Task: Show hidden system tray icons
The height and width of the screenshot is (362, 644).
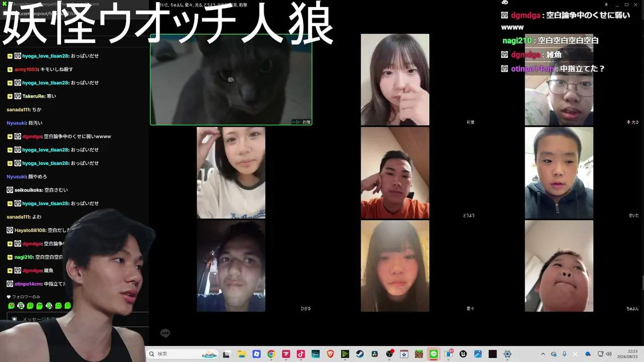Action: [x=543, y=354]
